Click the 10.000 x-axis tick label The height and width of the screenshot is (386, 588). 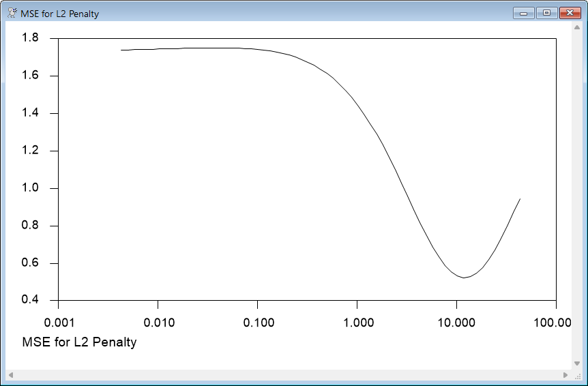[456, 322]
